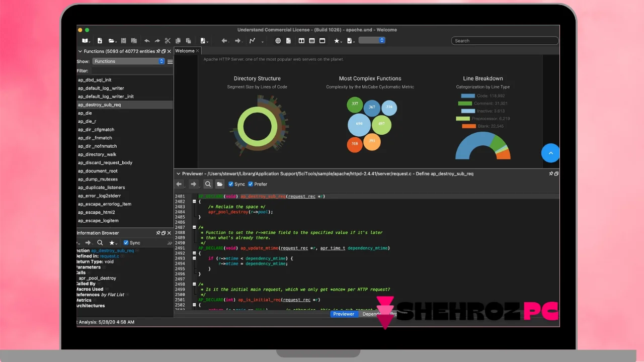
Task: Click the Copy icon in toolbar
Action: (178, 41)
